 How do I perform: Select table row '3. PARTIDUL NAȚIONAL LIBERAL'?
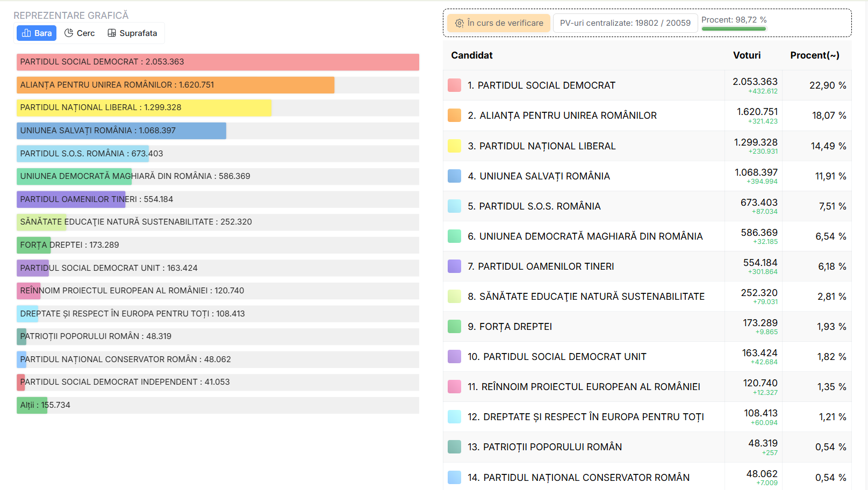(647, 146)
